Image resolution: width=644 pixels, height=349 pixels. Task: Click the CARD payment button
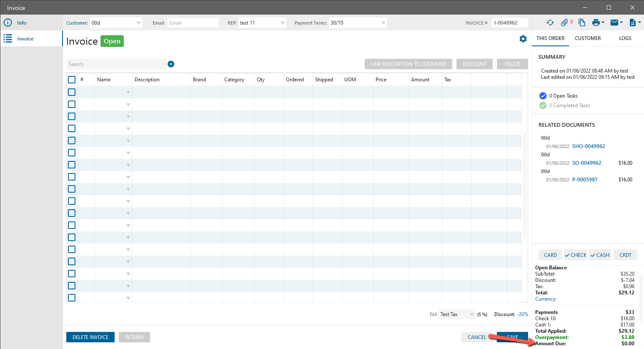pyautogui.click(x=550, y=255)
